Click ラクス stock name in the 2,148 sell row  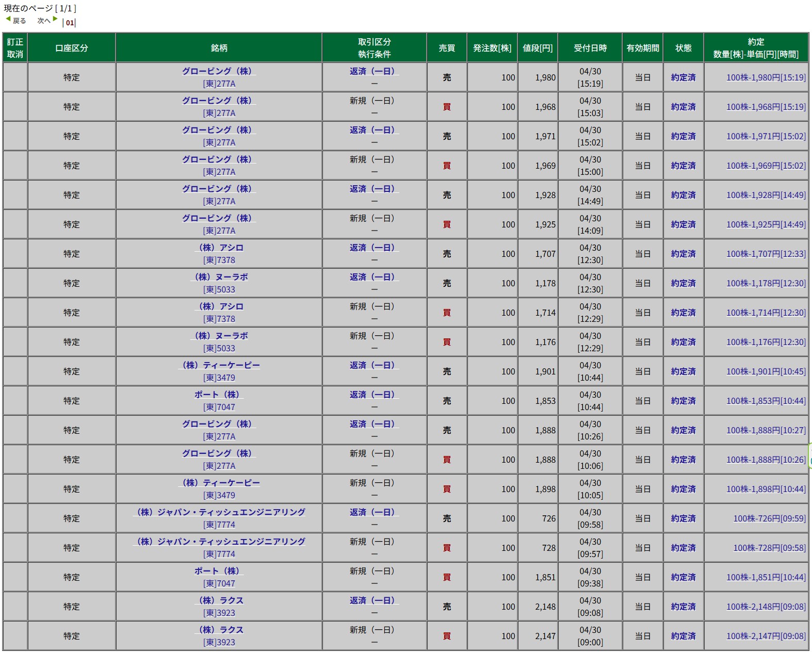219,601
